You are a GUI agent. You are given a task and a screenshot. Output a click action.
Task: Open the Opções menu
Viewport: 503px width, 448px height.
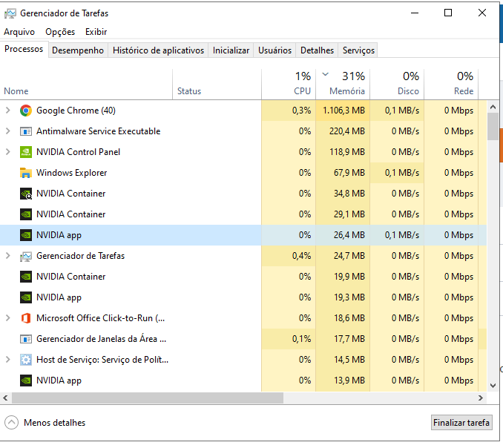coord(60,32)
